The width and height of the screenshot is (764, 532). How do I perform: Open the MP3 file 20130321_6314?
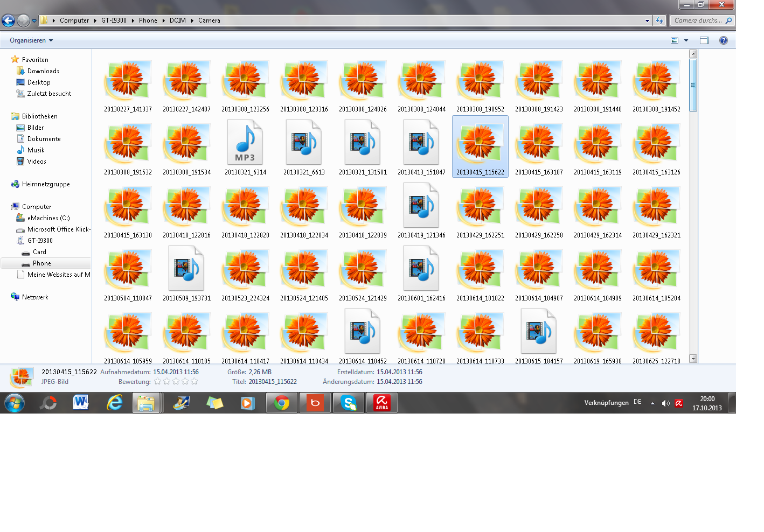coord(245,144)
